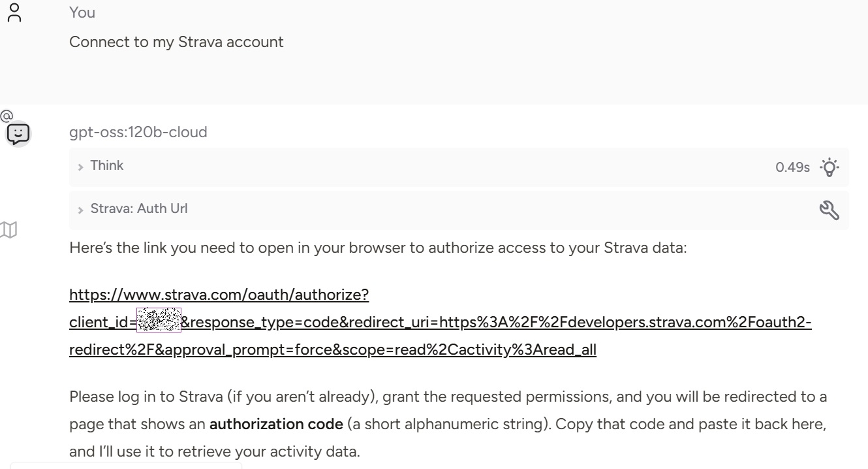868x469 pixels.
Task: Click the folded map icon on left edge
Action: click(x=8, y=229)
